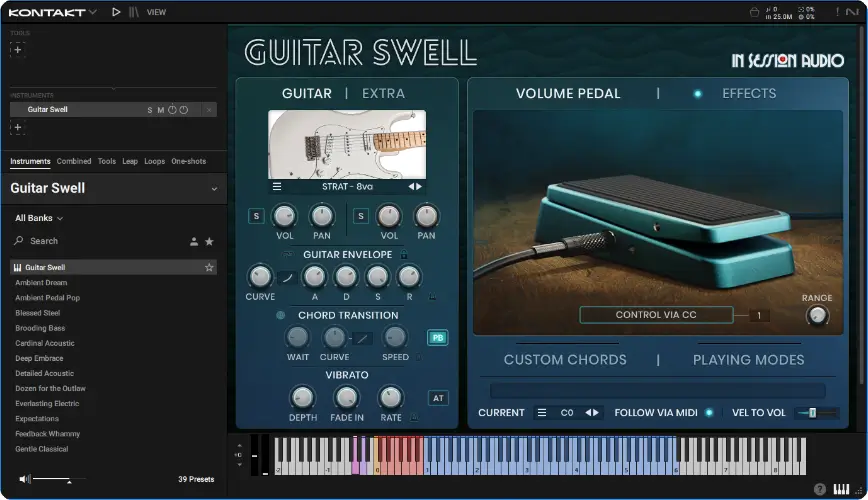
Task: Click link icon left of Guitar Envelope
Action: click(x=287, y=255)
